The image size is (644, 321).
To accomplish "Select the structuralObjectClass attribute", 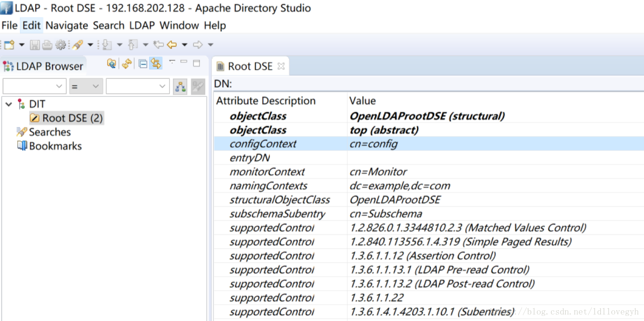I will pos(280,200).
